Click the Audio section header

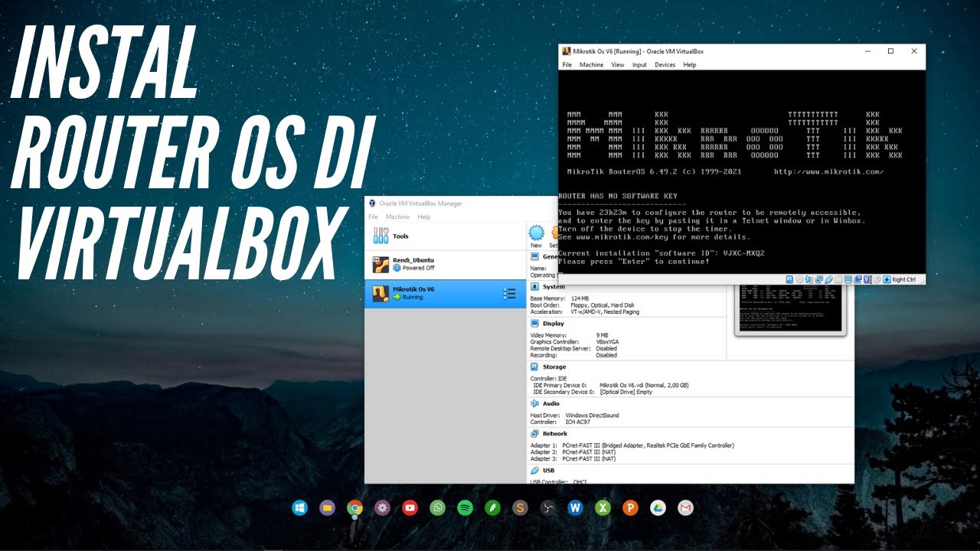[x=551, y=403]
